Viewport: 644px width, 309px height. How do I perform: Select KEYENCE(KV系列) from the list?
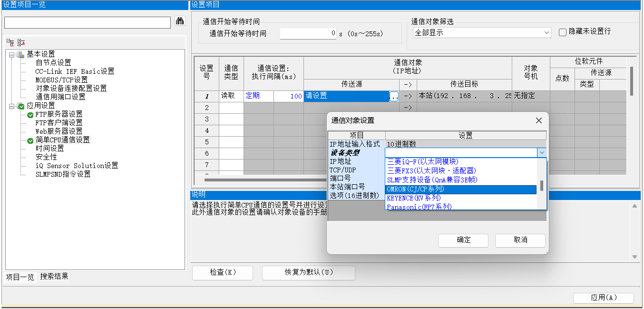414,198
